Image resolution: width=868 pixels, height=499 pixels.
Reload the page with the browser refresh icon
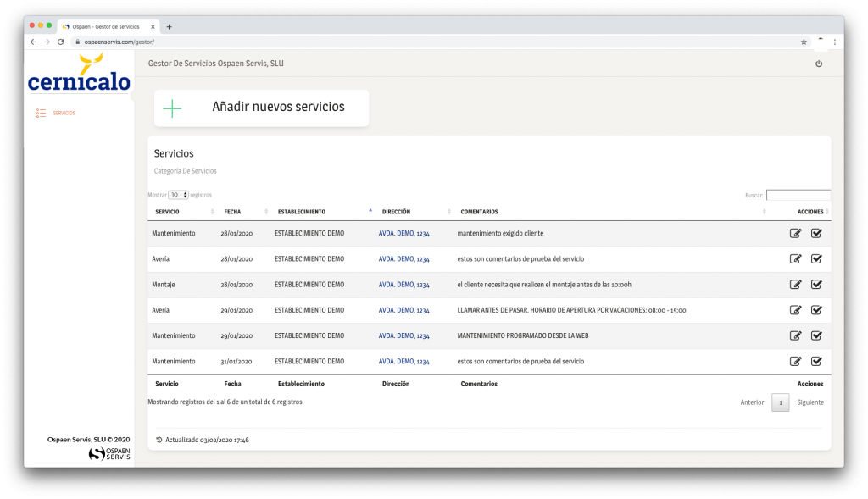point(60,42)
